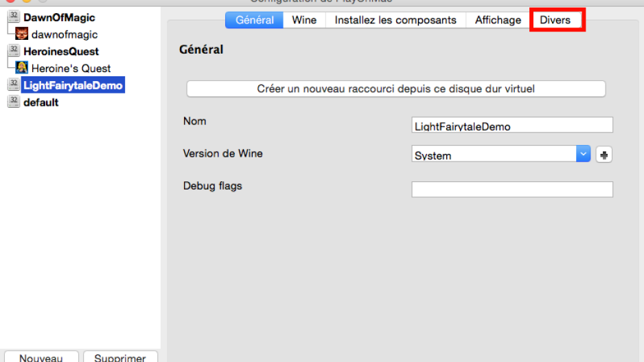Click the Version de Wine label
644x362 pixels.
coord(222,153)
